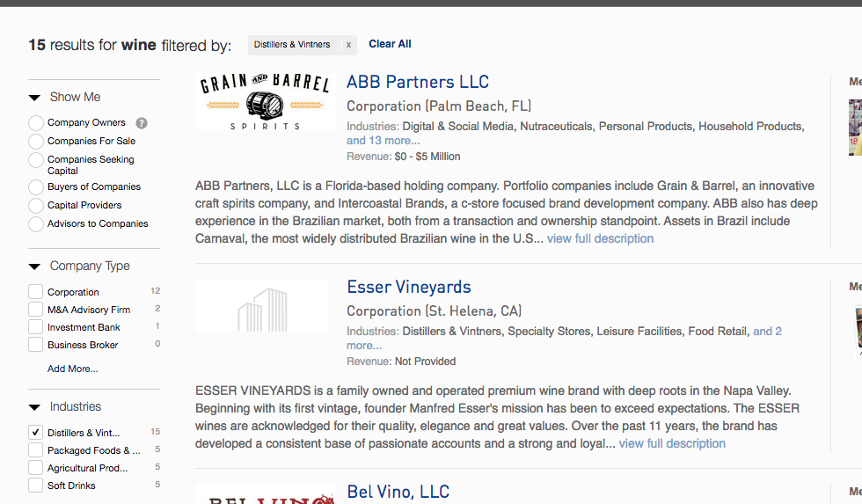Screen dimensions: 862x504
Task: Check the Corporation company type box
Action: pos(36,292)
